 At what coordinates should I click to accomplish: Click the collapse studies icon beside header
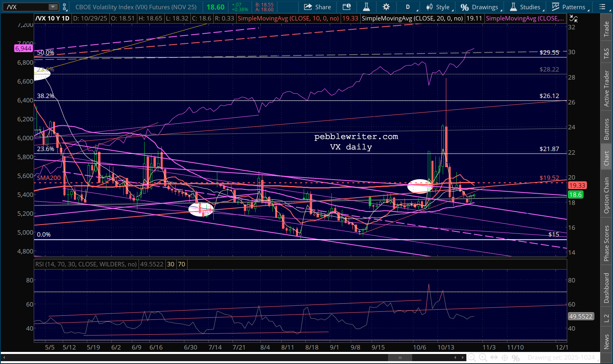pyautogui.click(x=574, y=18)
